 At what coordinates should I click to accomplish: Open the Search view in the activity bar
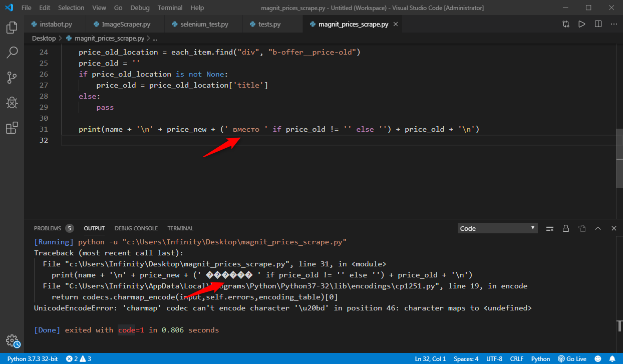pos(12,52)
